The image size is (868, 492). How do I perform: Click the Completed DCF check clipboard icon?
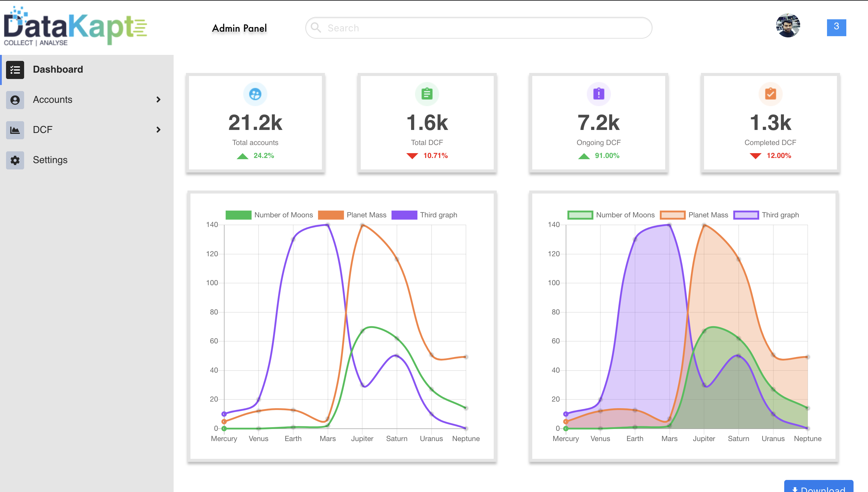[770, 94]
